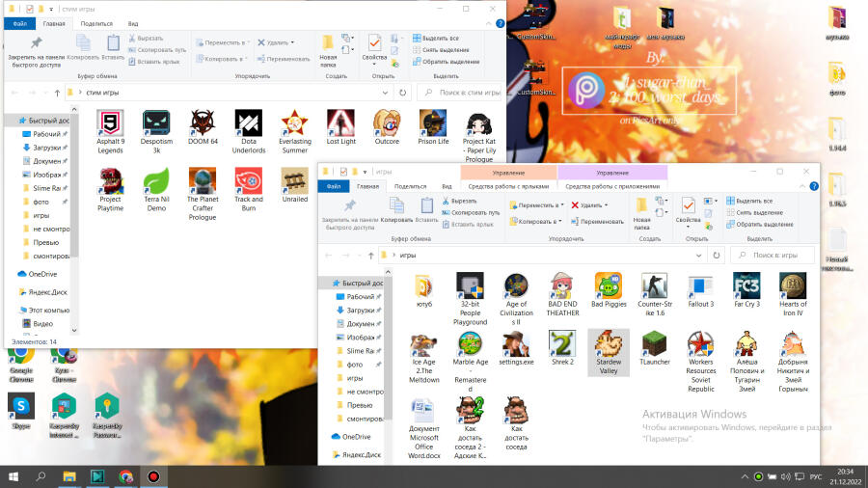Select the Project Playtime shortcut
The image size is (868, 488).
(x=110, y=190)
